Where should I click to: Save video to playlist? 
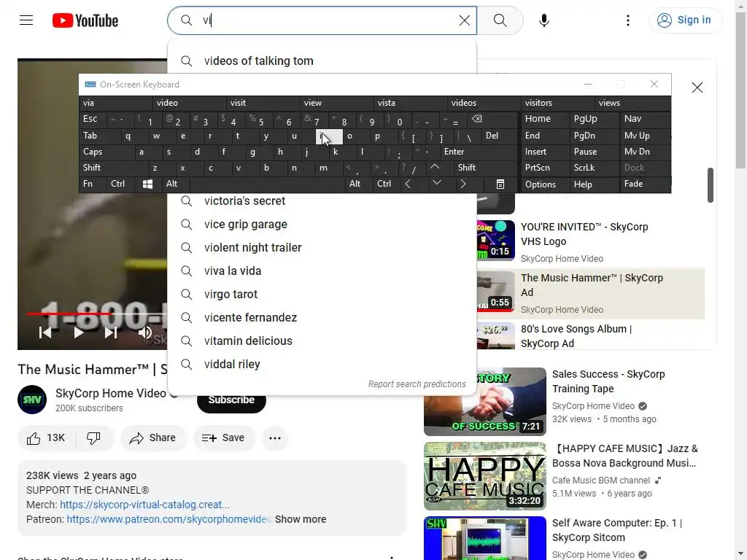(x=223, y=437)
